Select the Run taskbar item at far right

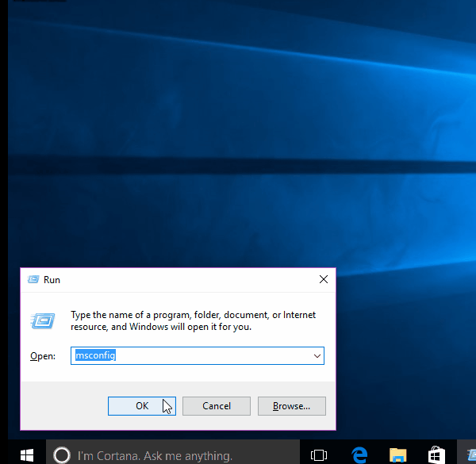click(468, 454)
